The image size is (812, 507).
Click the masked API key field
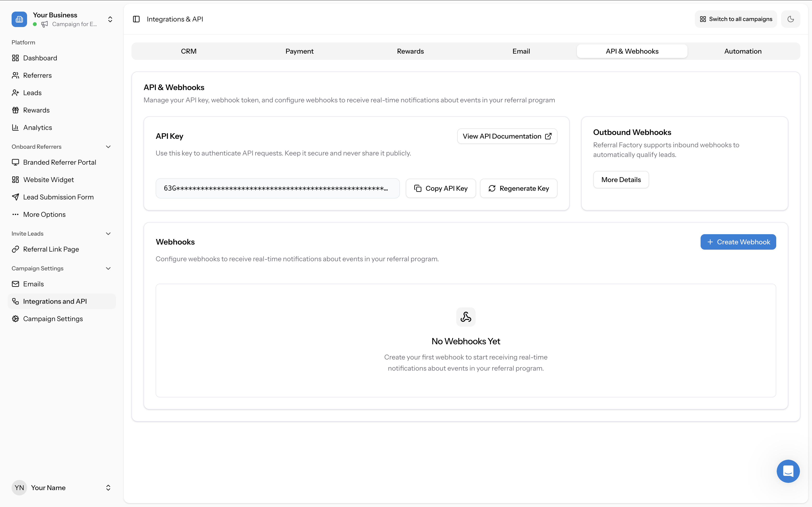(x=277, y=188)
